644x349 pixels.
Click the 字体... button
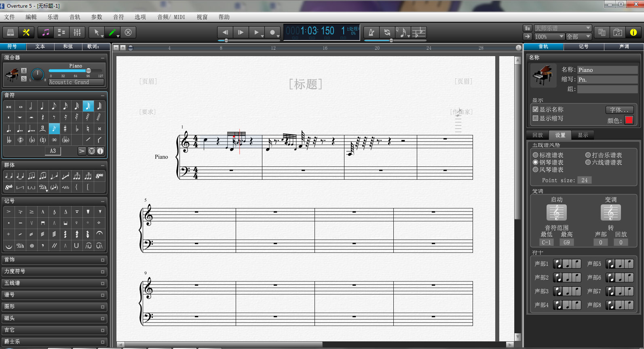point(619,110)
